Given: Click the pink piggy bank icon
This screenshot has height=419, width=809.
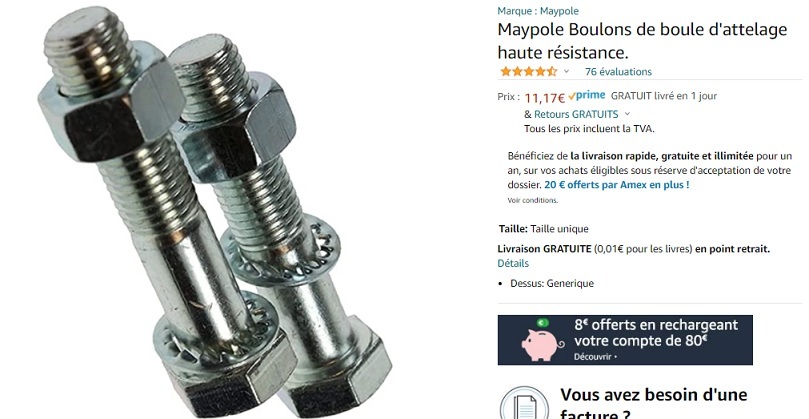Looking at the screenshot, I should click(x=542, y=344).
